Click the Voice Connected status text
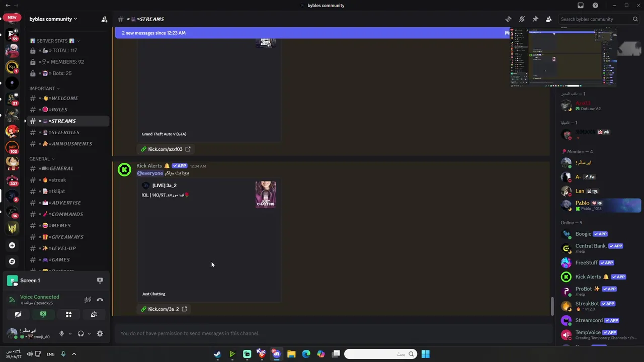644x362 pixels. pyautogui.click(x=39, y=297)
